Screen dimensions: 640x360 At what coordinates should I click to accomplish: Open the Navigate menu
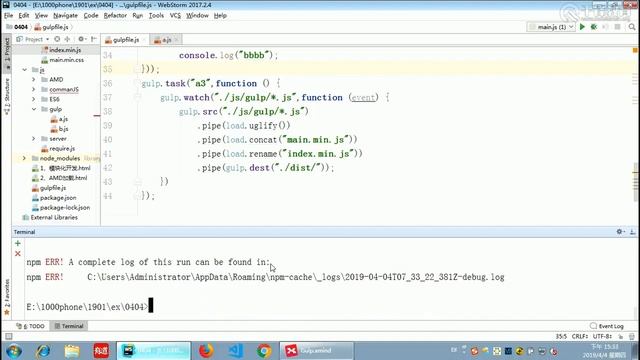point(65,16)
